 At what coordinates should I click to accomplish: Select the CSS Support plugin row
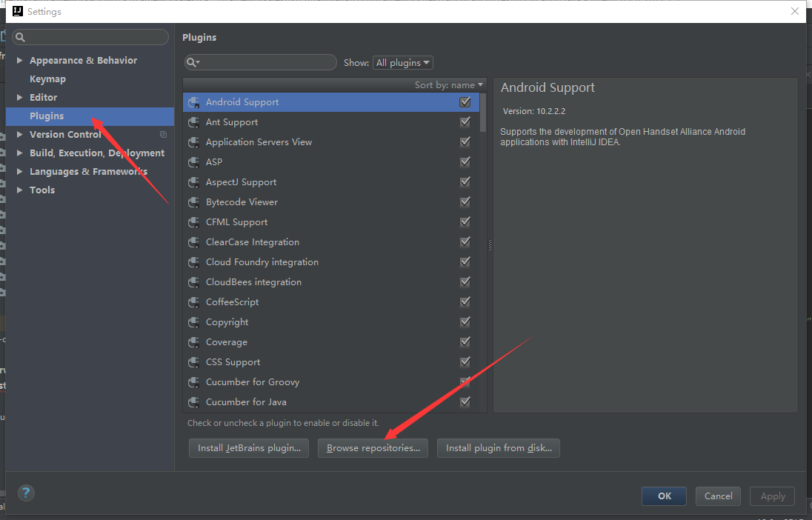pyautogui.click(x=331, y=362)
